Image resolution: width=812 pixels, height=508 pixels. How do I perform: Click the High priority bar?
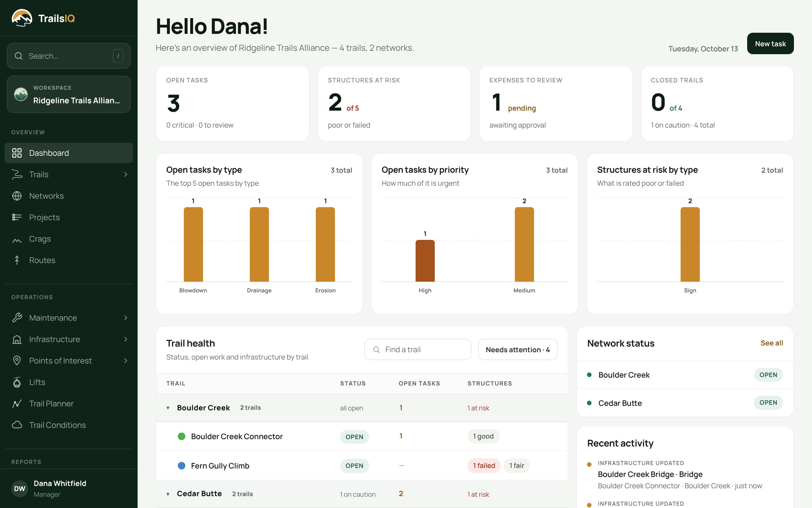[425, 261]
